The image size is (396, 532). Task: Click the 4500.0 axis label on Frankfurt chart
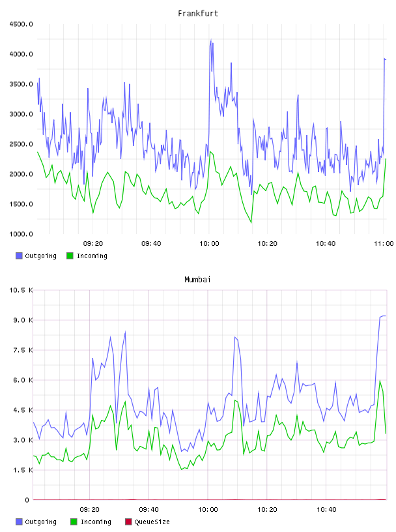(x=21, y=24)
